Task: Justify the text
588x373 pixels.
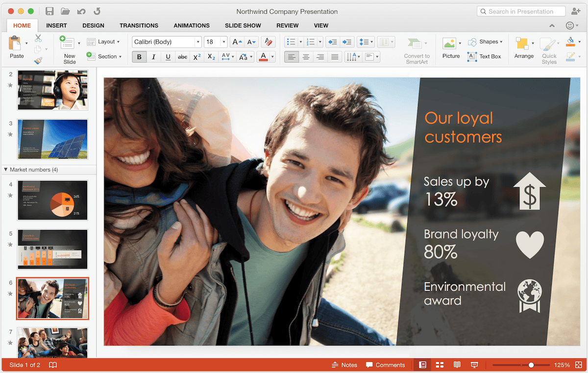Action: (335, 57)
